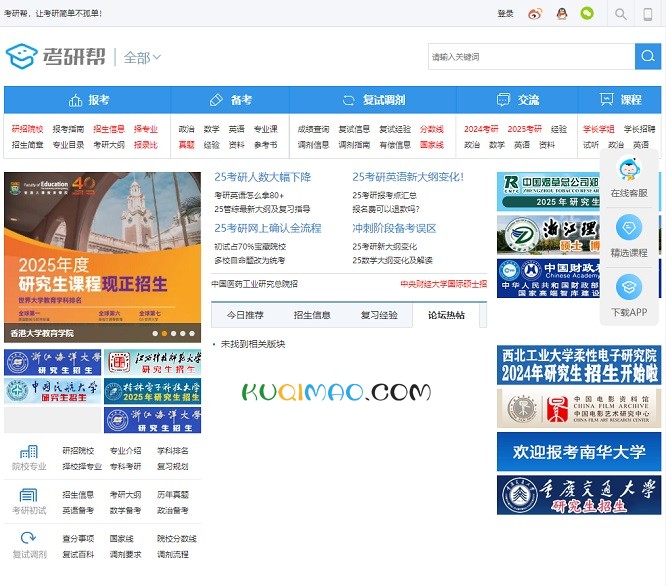Click the 精选课程 diamond icon
The image size is (666, 586).
629,228
